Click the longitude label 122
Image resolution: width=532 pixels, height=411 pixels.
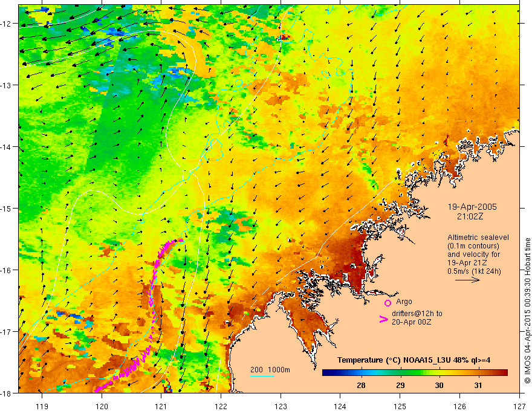221,406
